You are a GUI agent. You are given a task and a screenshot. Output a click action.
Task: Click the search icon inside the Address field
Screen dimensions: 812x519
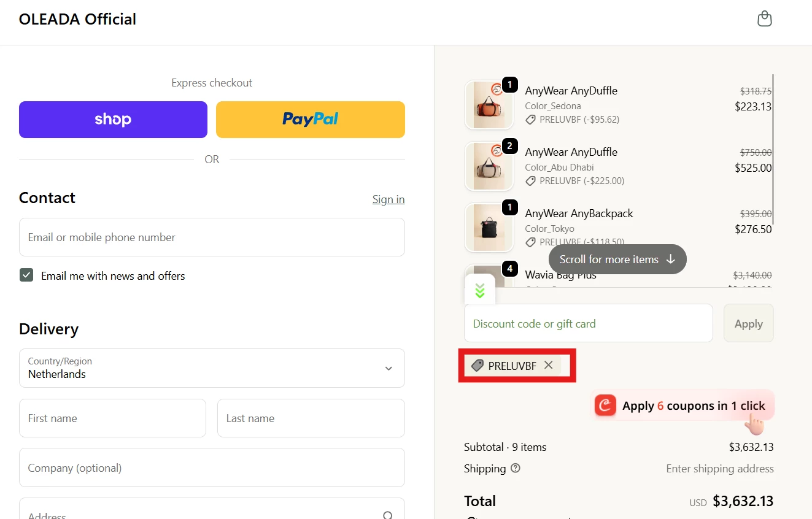point(388,516)
